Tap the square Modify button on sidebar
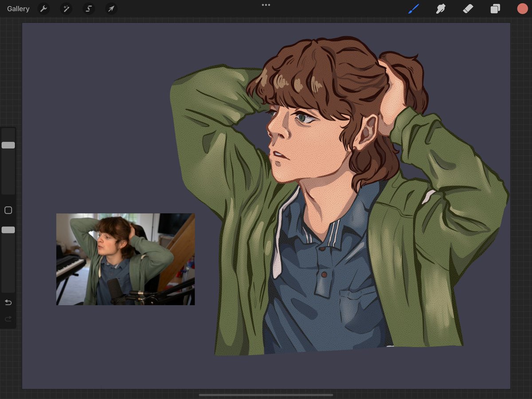Viewport: 532px width, 399px height. click(x=8, y=210)
